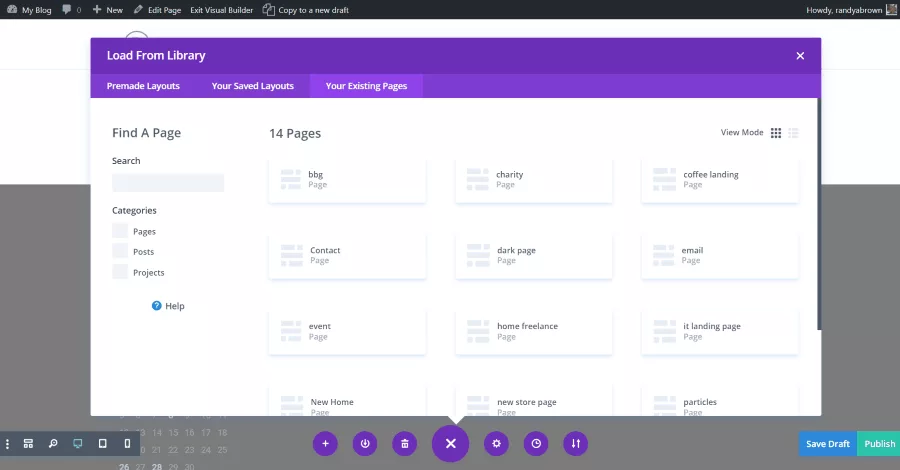Click the user avatar in admin bar
The image size is (900, 470).
coord(891,10)
